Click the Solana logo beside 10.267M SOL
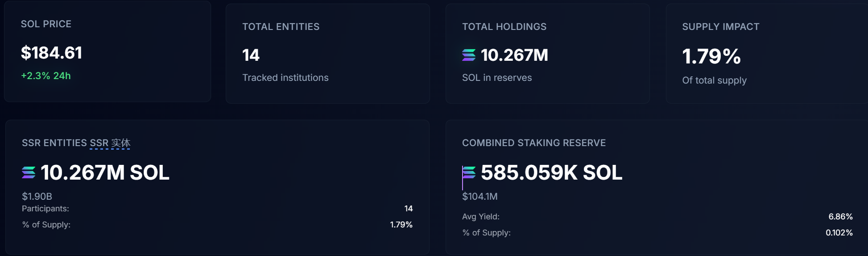Screen dimensions: 868x256 29,172
